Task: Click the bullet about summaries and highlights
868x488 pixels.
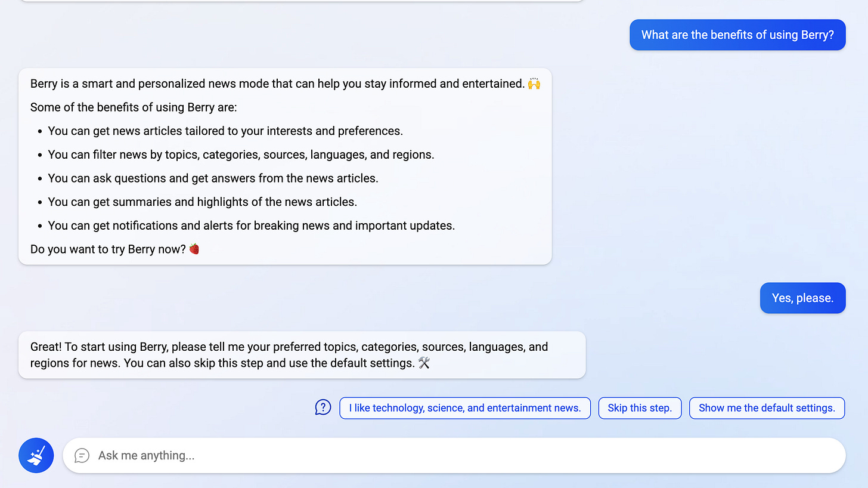Action: [203, 202]
